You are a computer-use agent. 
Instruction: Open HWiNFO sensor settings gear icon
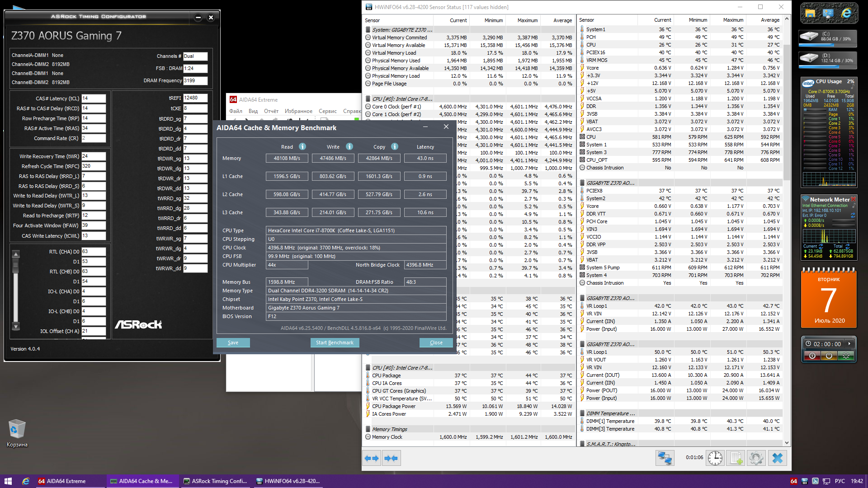(x=756, y=458)
